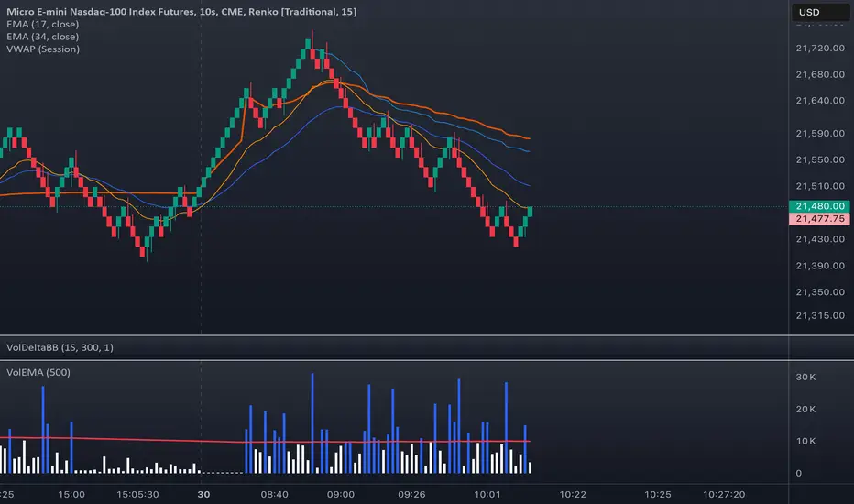This screenshot has width=854, height=504.
Task: Click the VolDeltaBB (1S, 300, 1) pane label
Action: [x=60, y=347]
